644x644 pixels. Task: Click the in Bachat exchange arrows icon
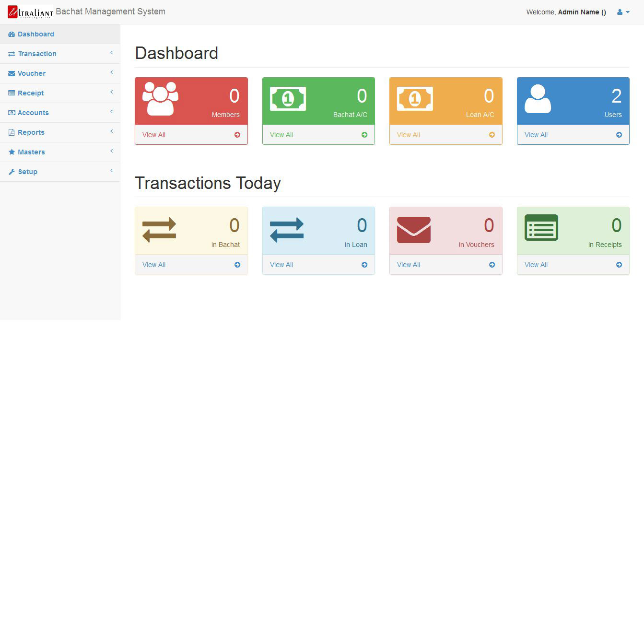tap(159, 230)
